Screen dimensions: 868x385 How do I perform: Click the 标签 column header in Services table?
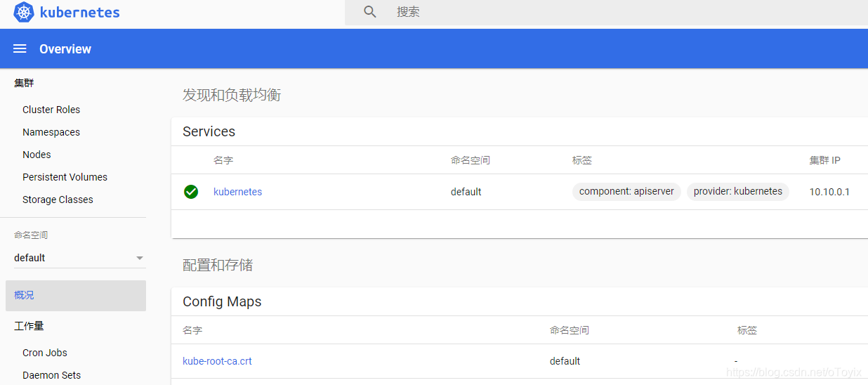pos(582,160)
